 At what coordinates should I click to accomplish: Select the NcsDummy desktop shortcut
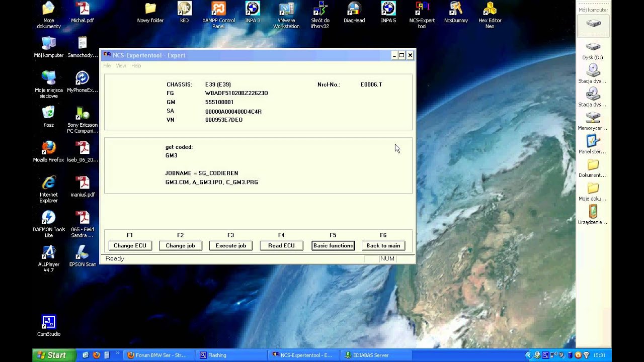click(456, 13)
